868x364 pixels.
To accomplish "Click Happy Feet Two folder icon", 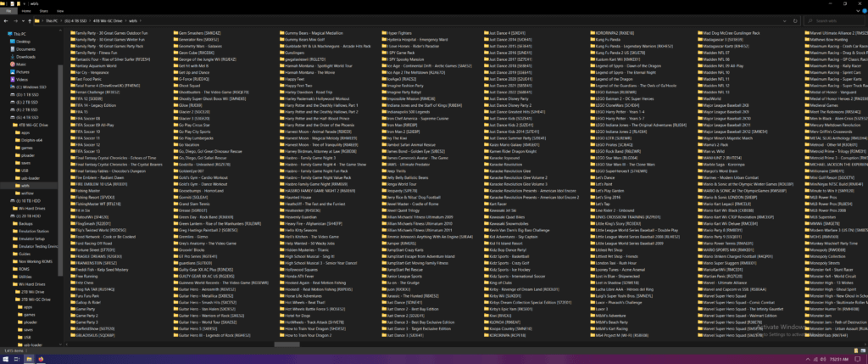I will (281, 86).
